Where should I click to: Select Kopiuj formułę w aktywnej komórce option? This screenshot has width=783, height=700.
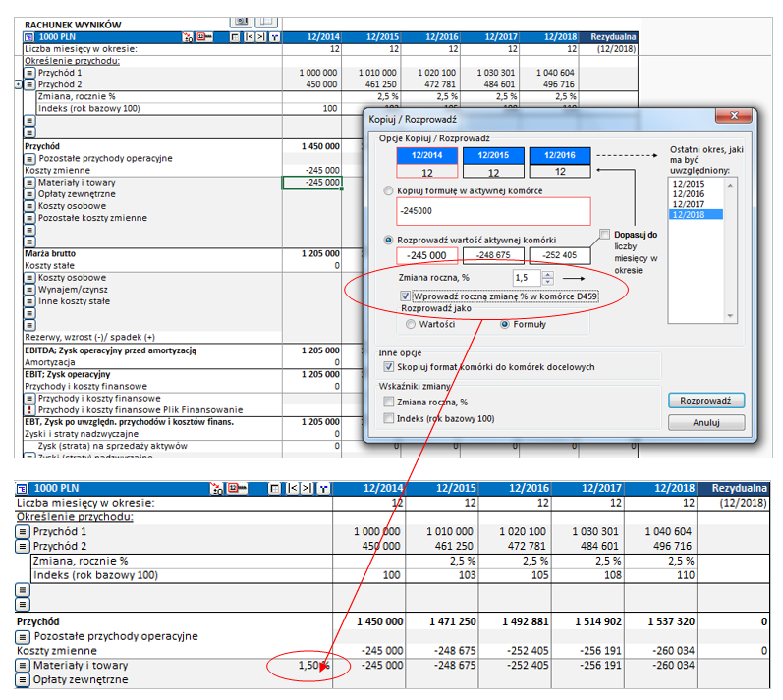tap(388, 190)
